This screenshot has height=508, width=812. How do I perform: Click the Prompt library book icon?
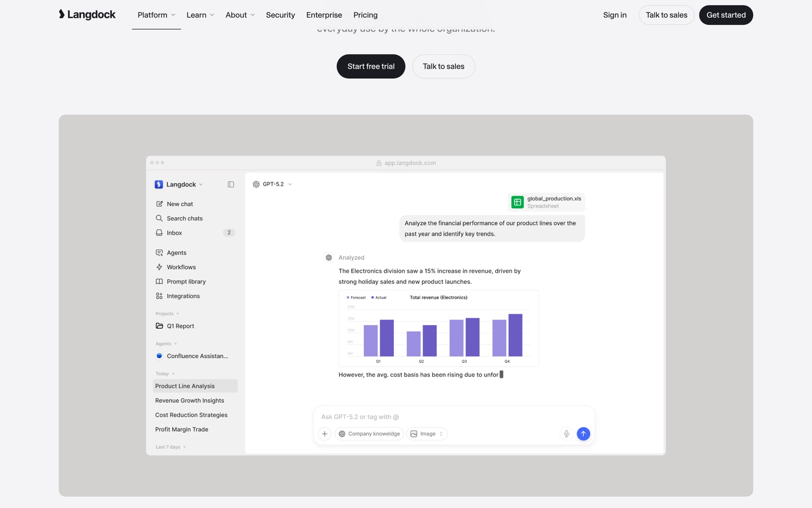159,281
